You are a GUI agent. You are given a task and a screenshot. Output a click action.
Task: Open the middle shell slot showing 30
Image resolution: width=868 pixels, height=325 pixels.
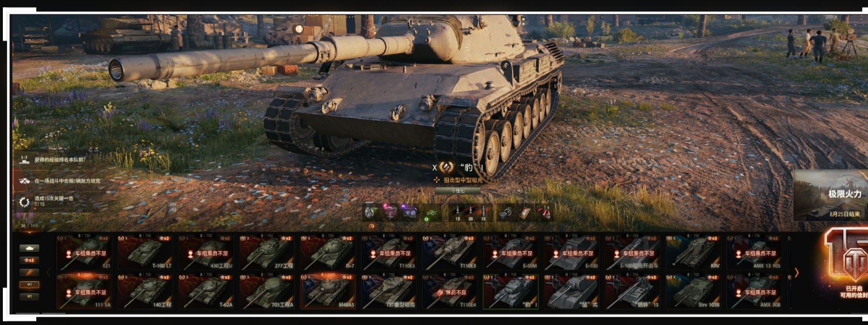pyautogui.click(x=470, y=213)
